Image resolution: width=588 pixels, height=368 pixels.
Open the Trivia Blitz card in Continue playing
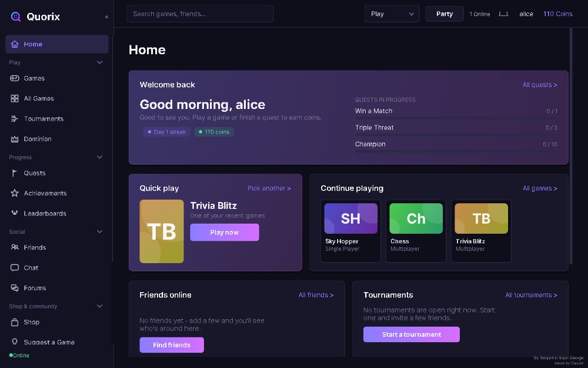(x=481, y=231)
